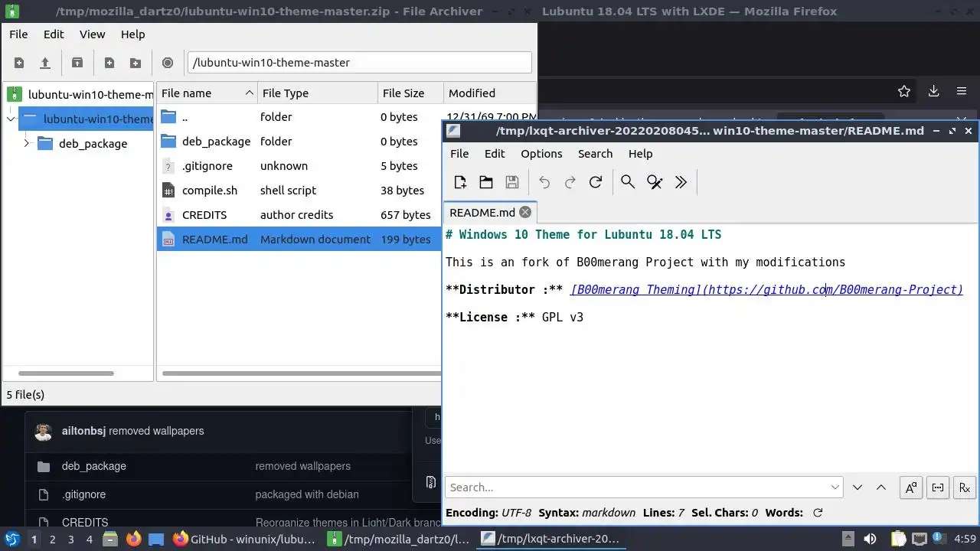Toggle Whole Word button in search bar
Viewport: 980px width, 551px height.
938,487
